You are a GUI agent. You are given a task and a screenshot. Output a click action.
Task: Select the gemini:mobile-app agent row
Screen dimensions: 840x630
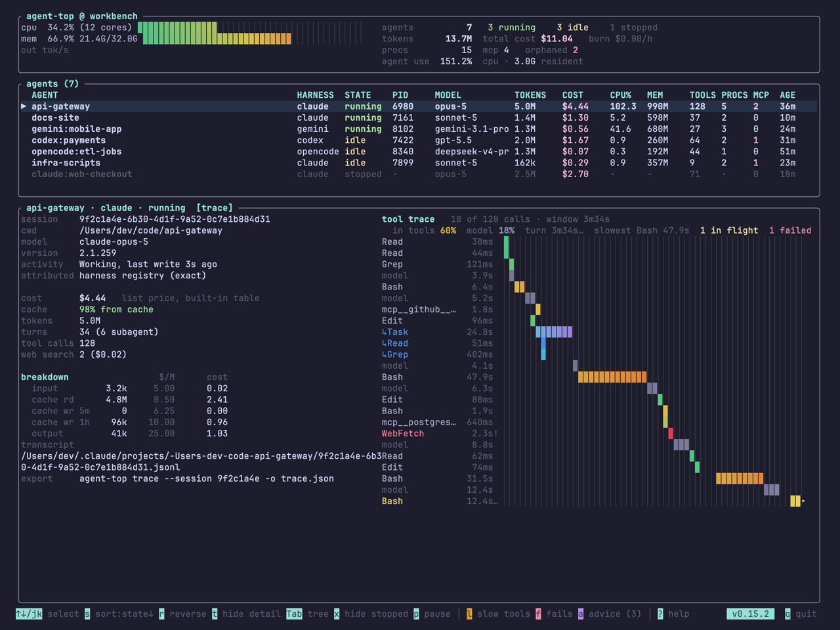click(419, 129)
